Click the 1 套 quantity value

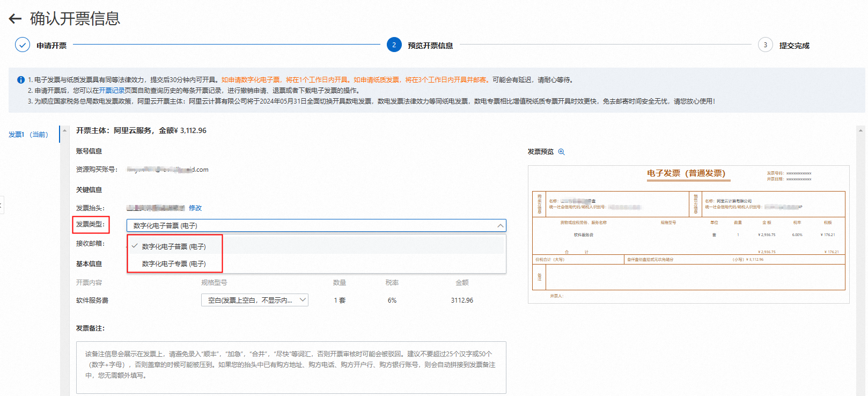[x=340, y=300]
